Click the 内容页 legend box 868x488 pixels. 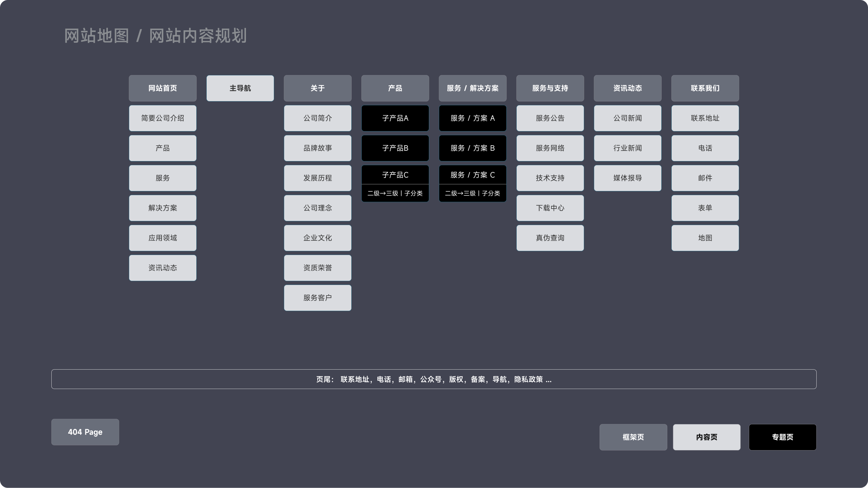click(x=706, y=437)
